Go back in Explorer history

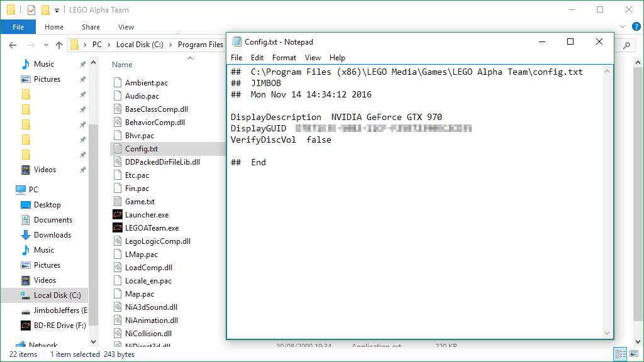13,45
